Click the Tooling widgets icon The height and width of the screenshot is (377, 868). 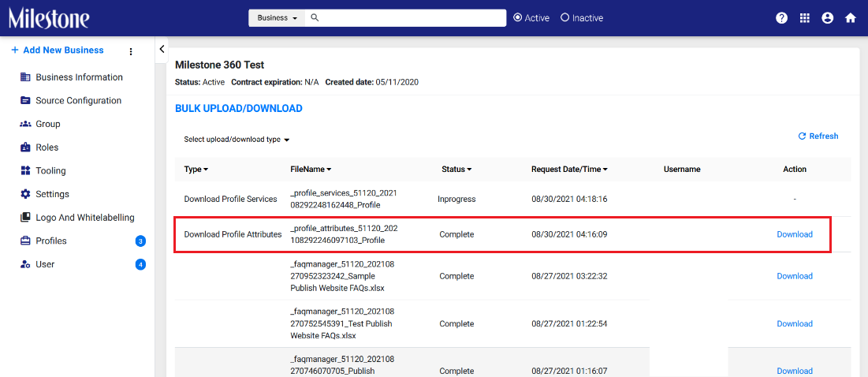[x=25, y=170]
